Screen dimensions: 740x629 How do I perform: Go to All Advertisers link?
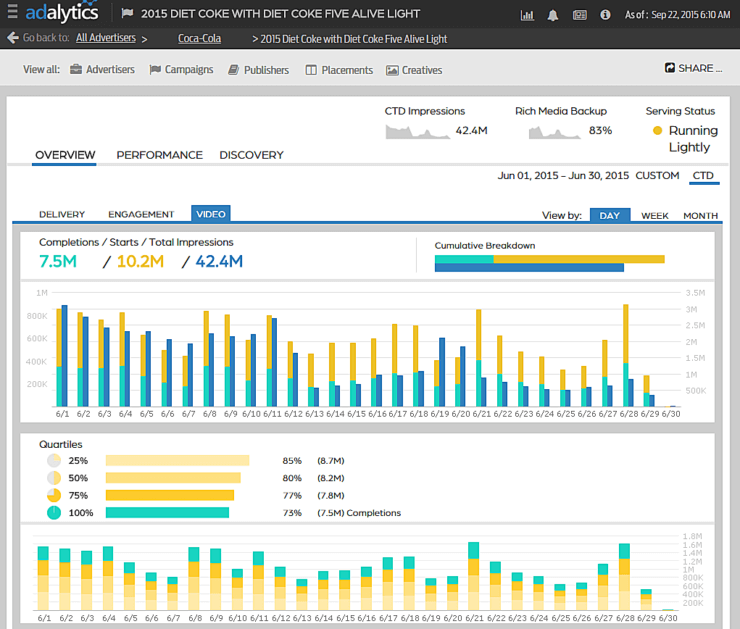pos(106,38)
